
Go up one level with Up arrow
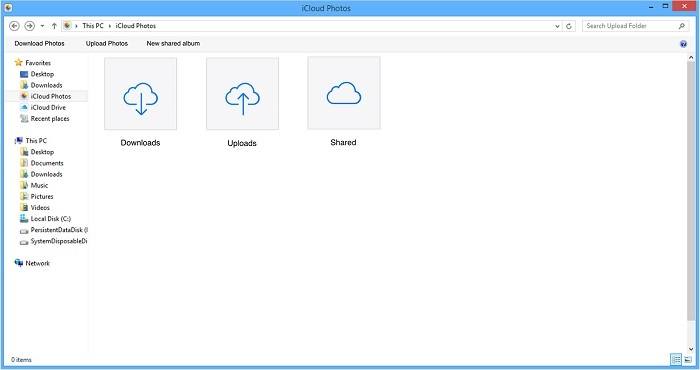pyautogui.click(x=54, y=26)
